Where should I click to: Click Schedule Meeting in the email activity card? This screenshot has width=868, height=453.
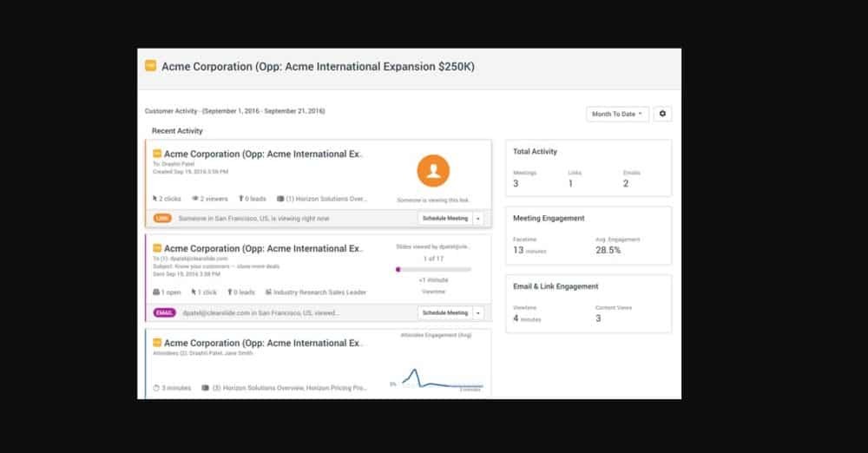444,312
